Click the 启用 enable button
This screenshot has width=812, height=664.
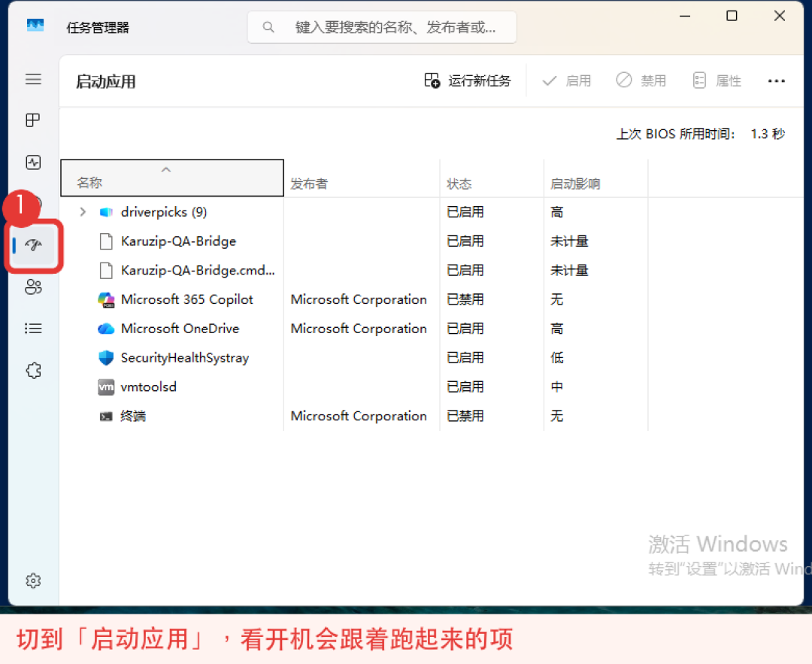pos(567,80)
